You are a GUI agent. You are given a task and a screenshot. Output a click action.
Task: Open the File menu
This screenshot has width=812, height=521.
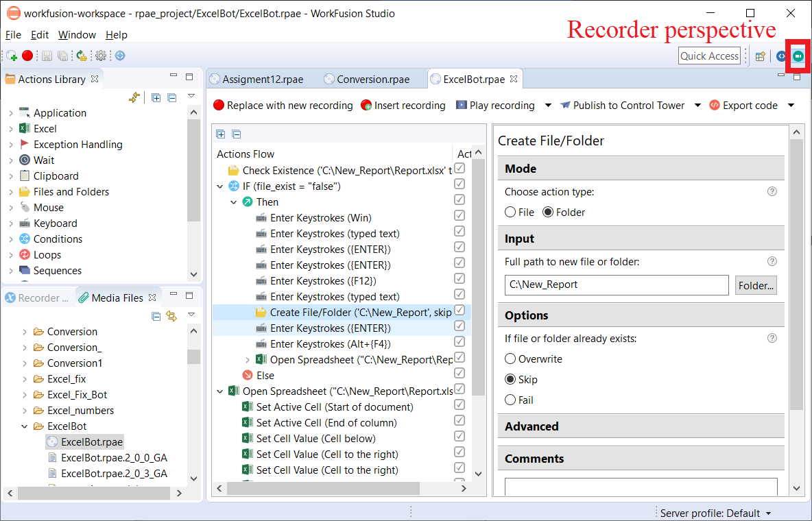coord(13,35)
